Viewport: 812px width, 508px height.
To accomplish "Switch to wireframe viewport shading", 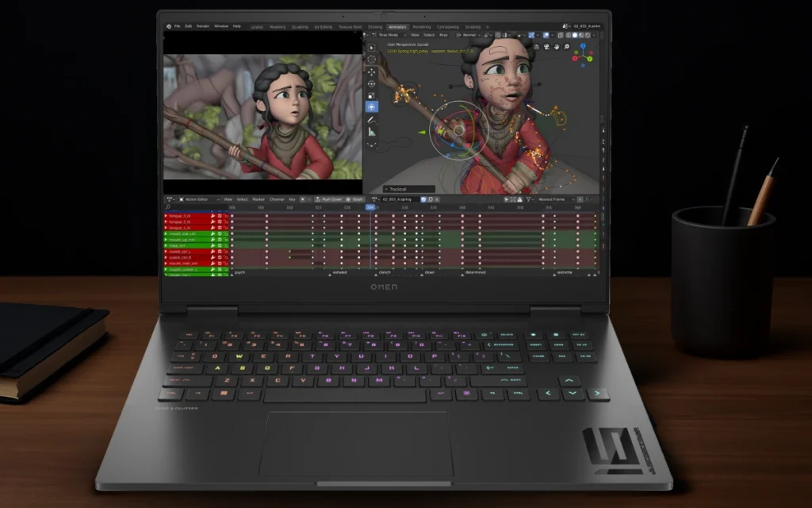I will (569, 35).
